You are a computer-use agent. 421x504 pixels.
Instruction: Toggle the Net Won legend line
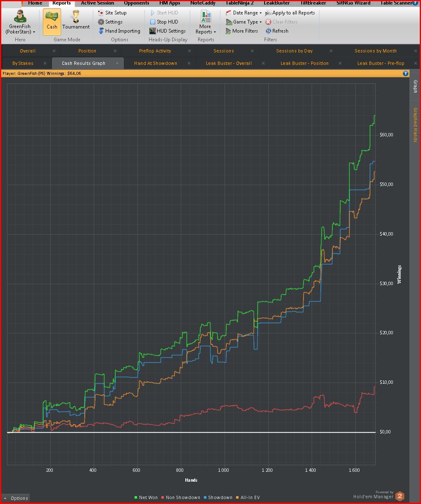(146, 497)
